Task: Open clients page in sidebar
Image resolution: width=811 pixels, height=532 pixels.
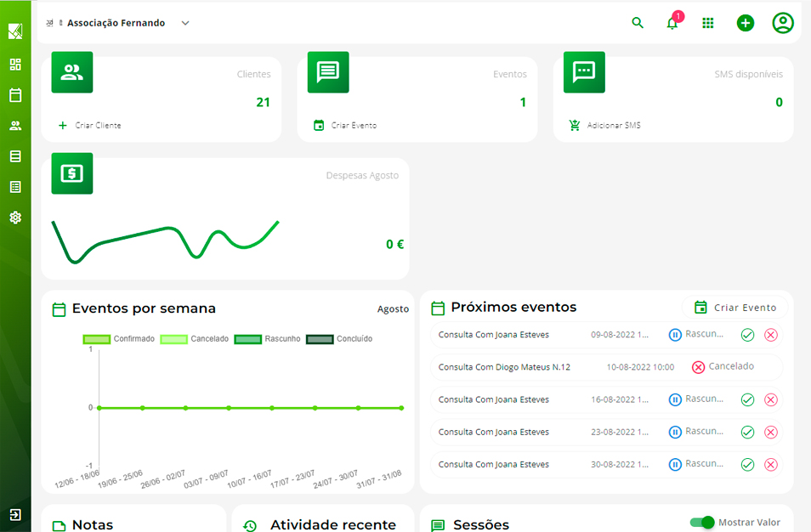Action: tap(15, 126)
